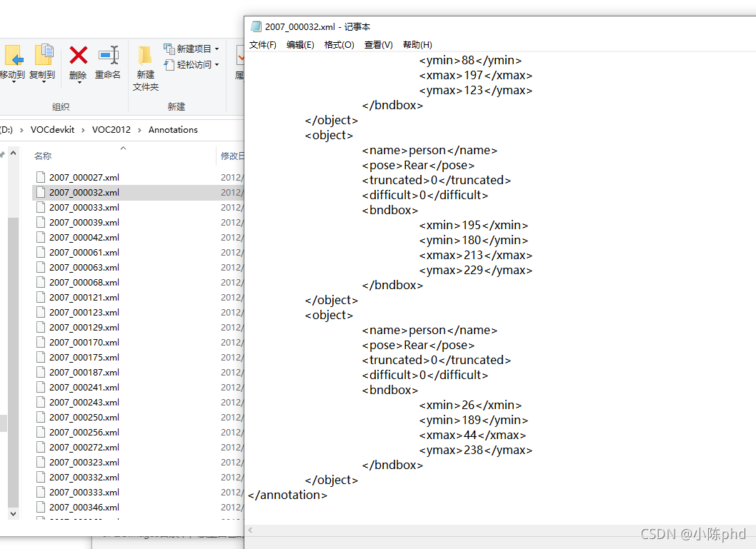
Task: Click the <ymax>238</ymax> line in Notepad
Action: click(x=475, y=450)
